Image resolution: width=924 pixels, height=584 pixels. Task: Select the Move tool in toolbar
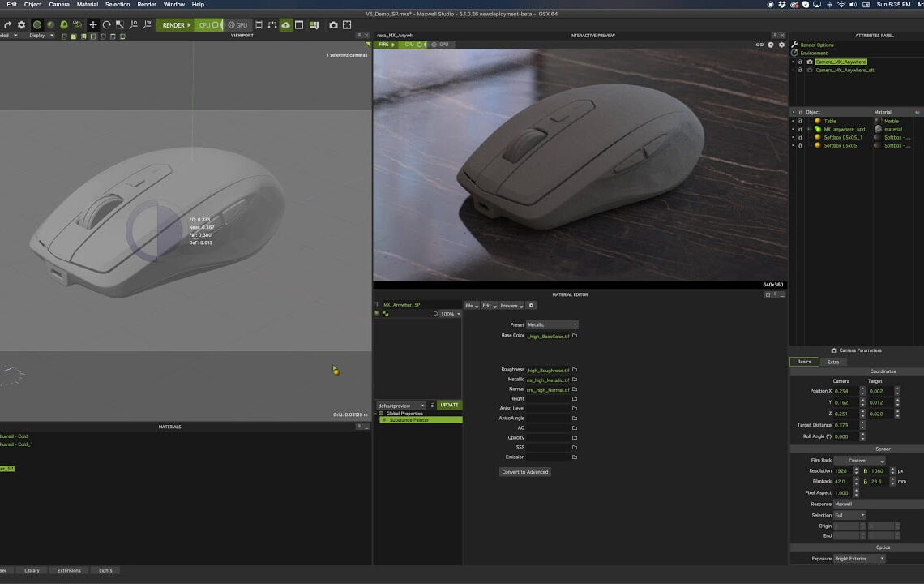(x=93, y=25)
